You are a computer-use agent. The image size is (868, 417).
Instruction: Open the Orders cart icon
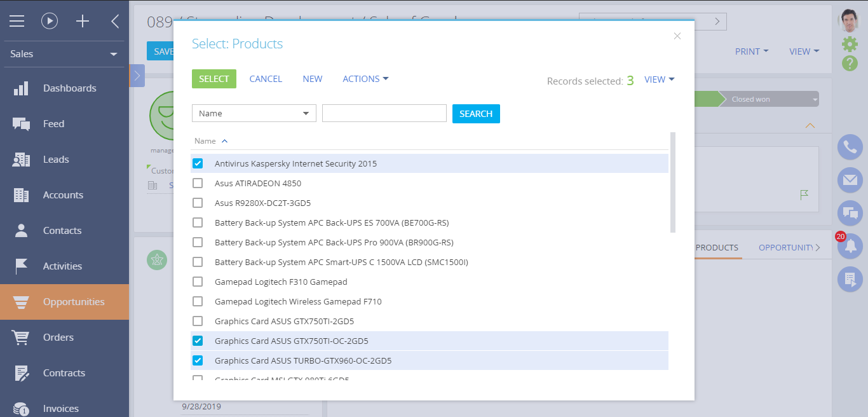tap(21, 338)
